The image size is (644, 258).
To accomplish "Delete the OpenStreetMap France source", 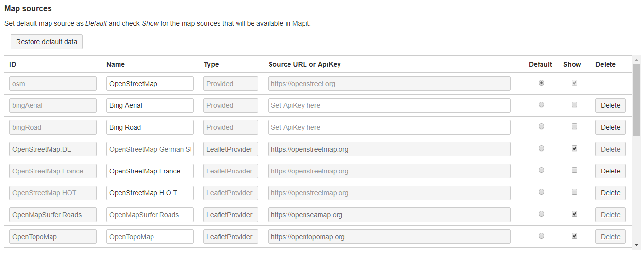I will (x=610, y=171).
